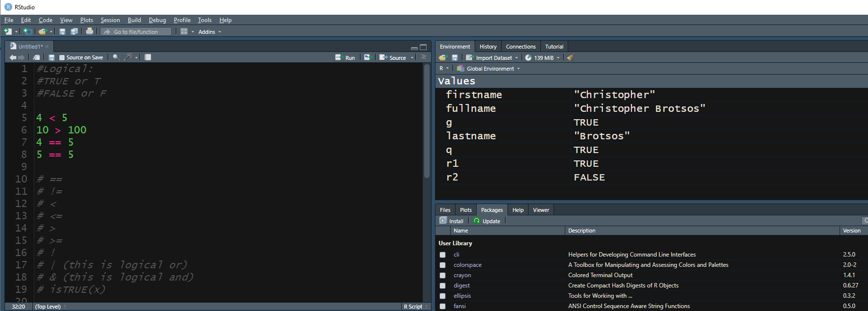This screenshot has height=311, width=868.
Task: Enable Source on Save checkbox
Action: [62, 57]
